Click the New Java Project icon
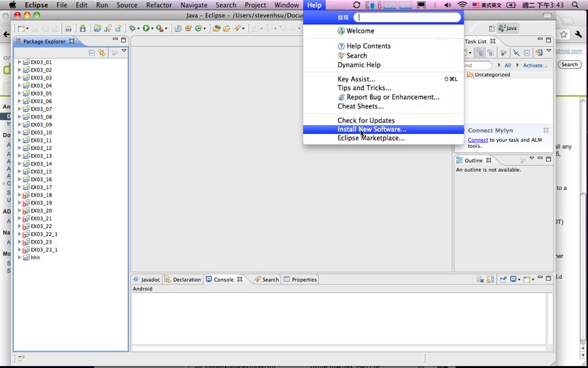The width and height of the screenshot is (588, 368). (x=178, y=28)
